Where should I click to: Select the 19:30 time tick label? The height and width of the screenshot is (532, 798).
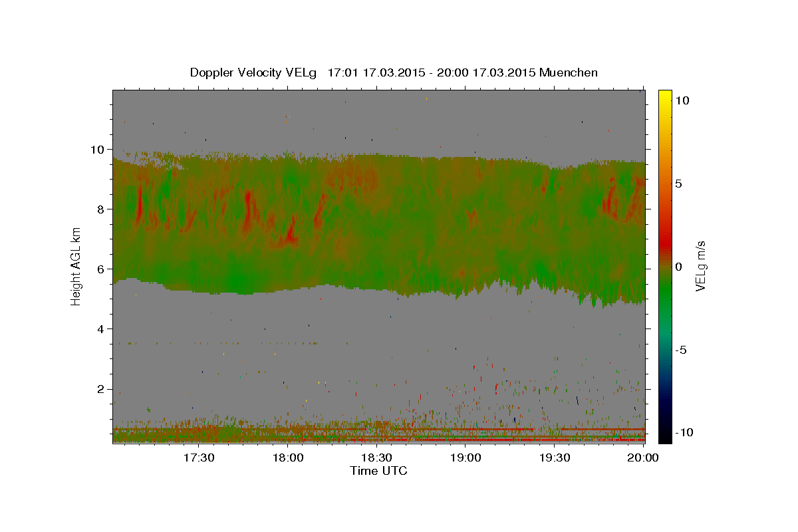[x=555, y=458]
